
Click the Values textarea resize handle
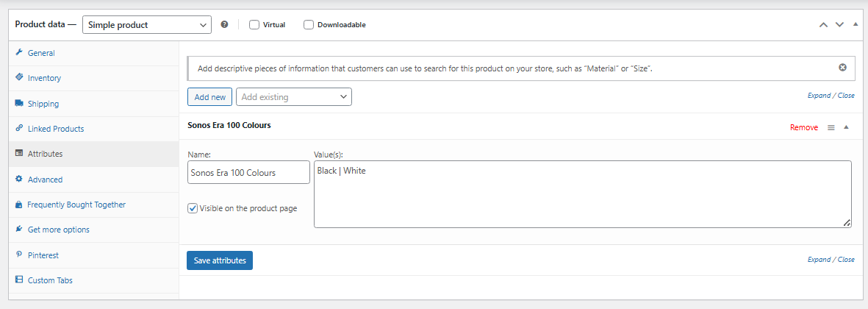847,223
